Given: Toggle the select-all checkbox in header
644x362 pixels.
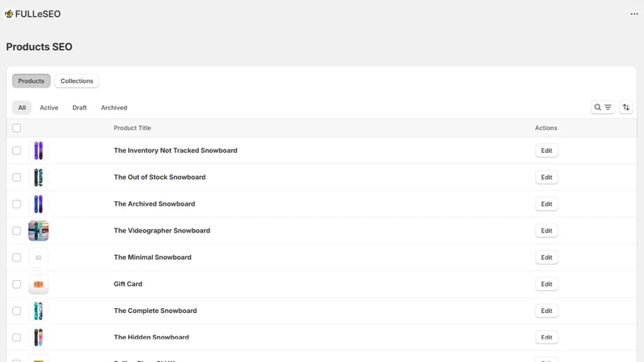Looking at the screenshot, I should click(x=16, y=128).
